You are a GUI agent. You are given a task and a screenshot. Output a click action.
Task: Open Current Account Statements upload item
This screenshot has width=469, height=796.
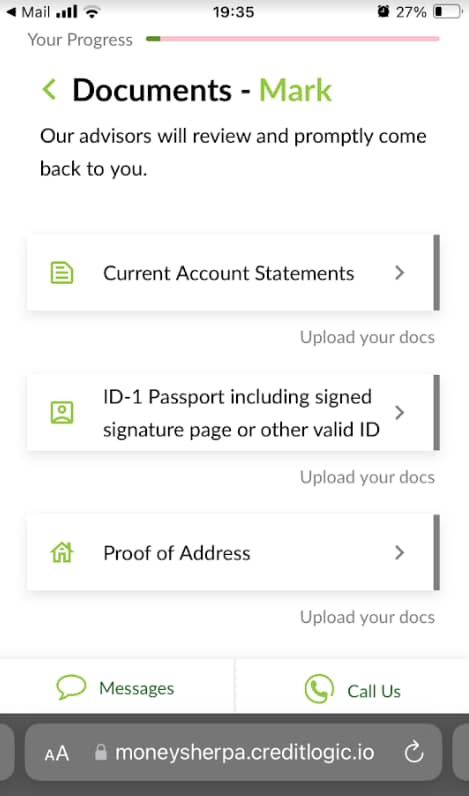click(233, 273)
